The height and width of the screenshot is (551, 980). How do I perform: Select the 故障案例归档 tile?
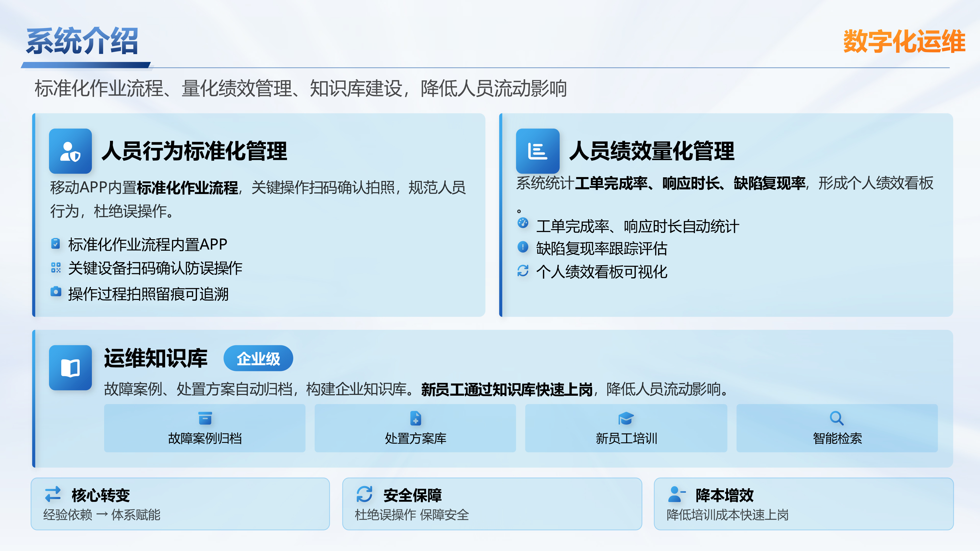click(x=205, y=428)
